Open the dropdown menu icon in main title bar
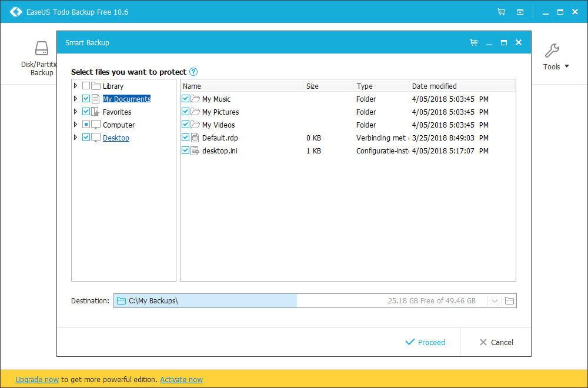 520,12
